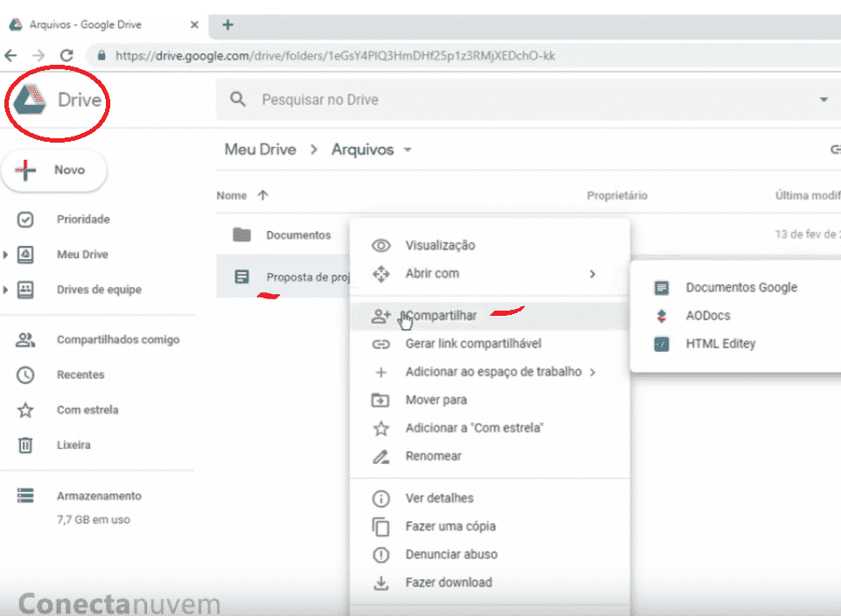Image resolution: width=841 pixels, height=616 pixels.
Task: Click the Fazer uma cópia copy icon
Action: (x=381, y=527)
